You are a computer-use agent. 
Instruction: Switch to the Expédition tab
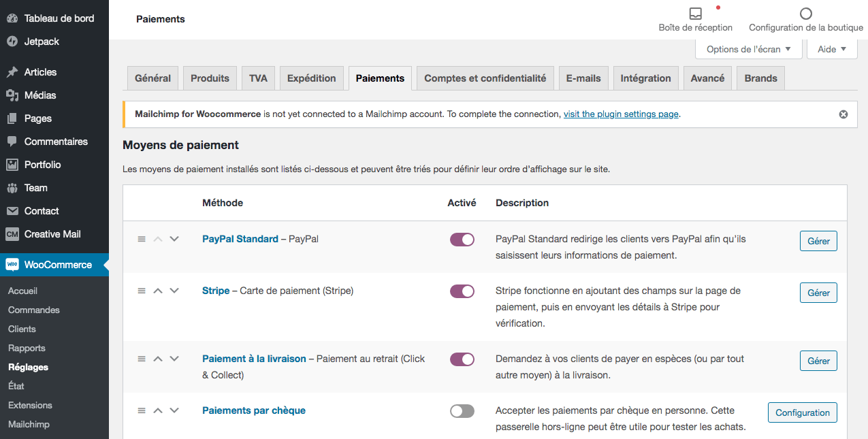point(311,78)
